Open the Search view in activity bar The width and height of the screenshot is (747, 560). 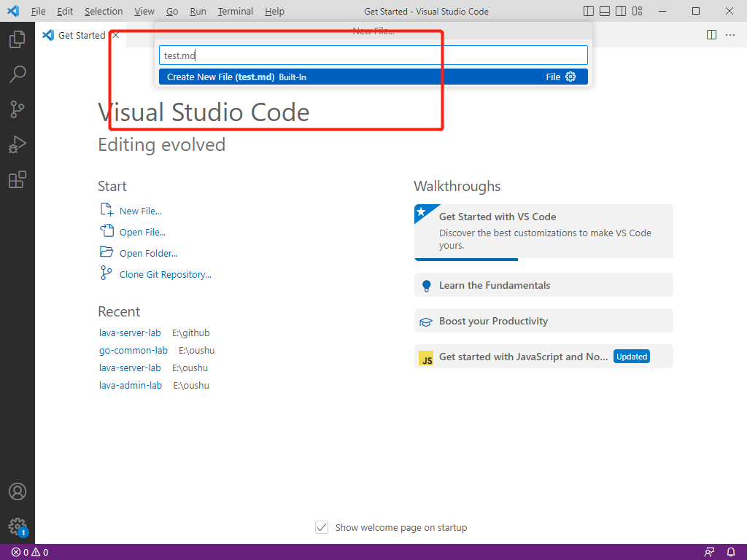coord(18,74)
